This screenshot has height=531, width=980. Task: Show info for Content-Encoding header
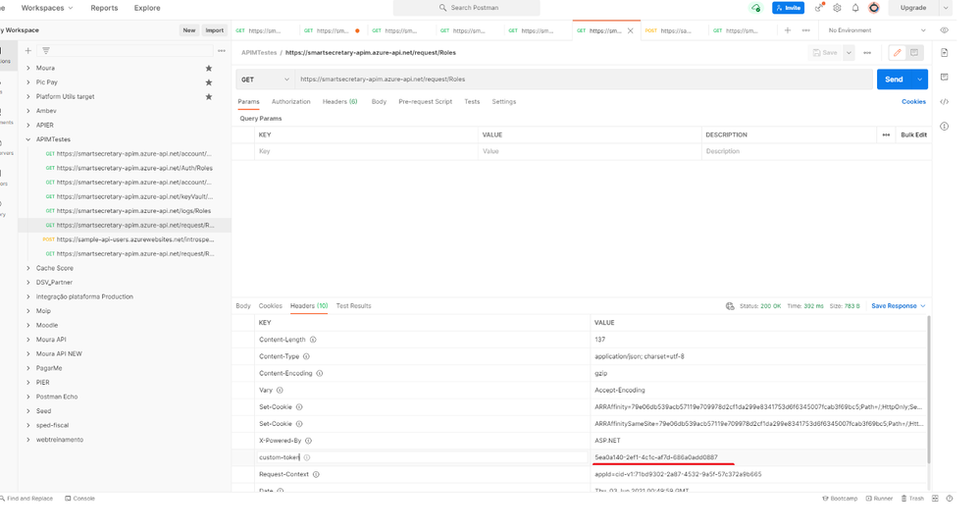tap(320, 373)
